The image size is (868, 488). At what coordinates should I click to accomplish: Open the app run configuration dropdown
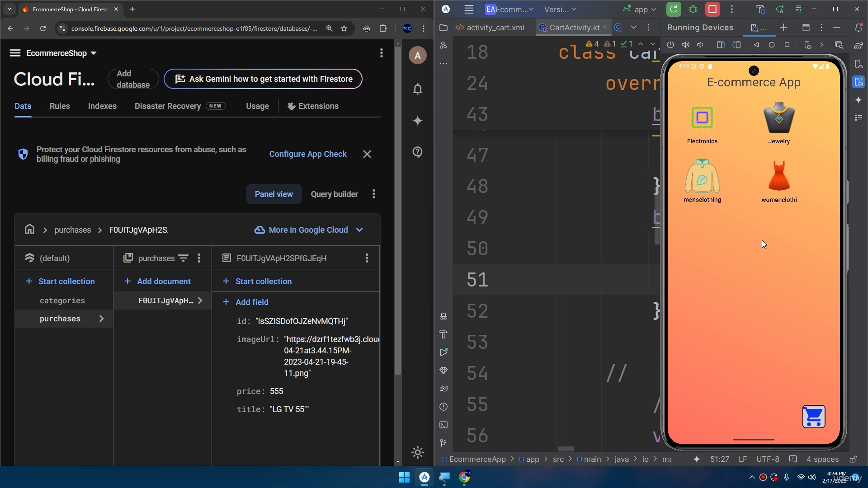[639, 9]
